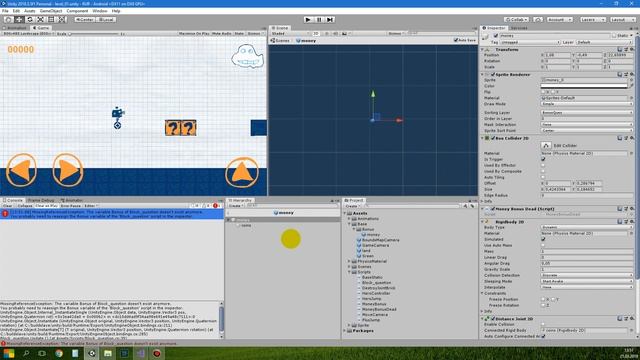Select the money prefab asset in Project
This screenshot has width=640, height=360.
[371, 235]
